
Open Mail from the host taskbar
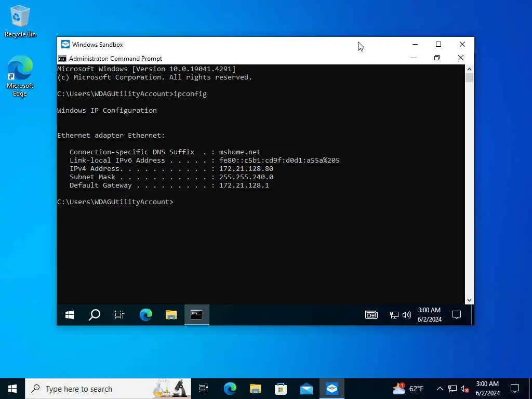(x=307, y=389)
